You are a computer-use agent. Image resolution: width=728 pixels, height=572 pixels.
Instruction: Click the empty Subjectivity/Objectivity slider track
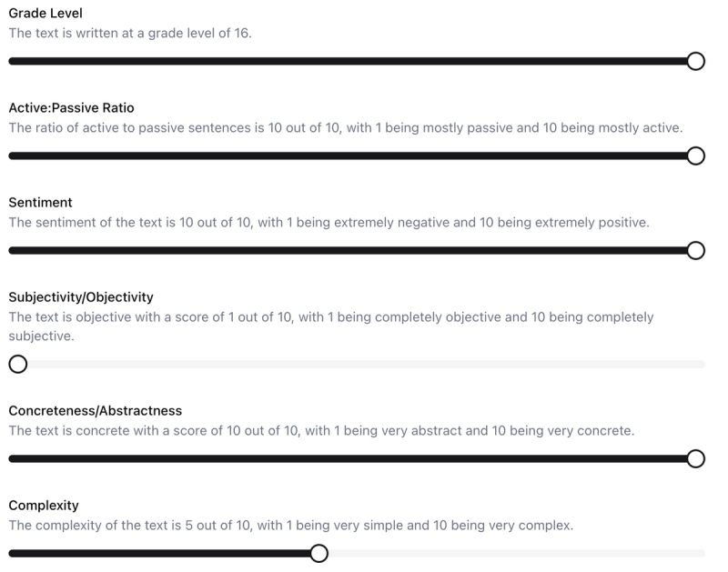click(364, 365)
